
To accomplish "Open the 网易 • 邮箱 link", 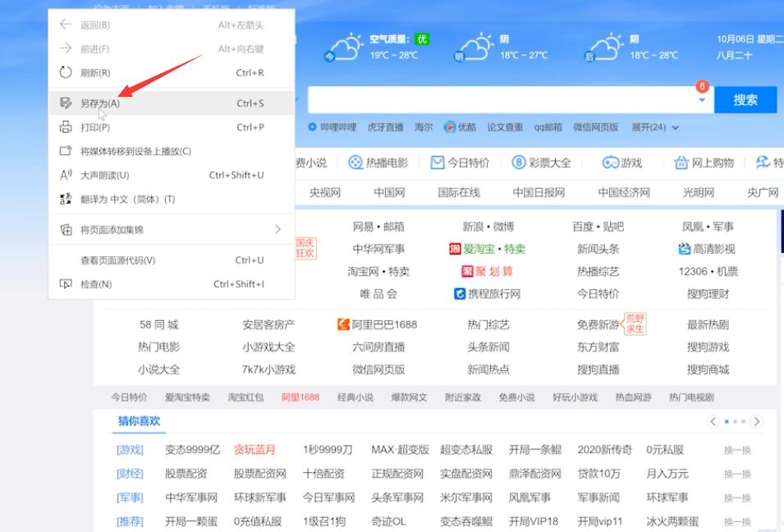I will point(378,227).
